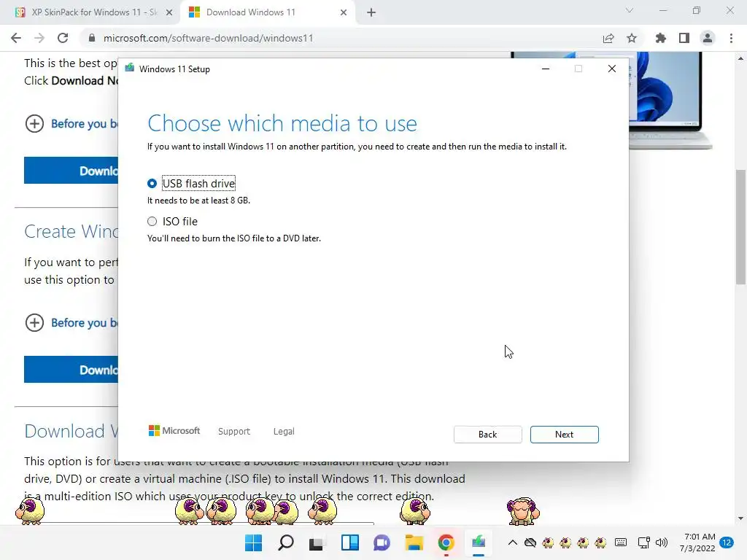The image size is (747, 560).
Task: Click second blue Download button on webpage
Action: pyautogui.click(x=71, y=370)
